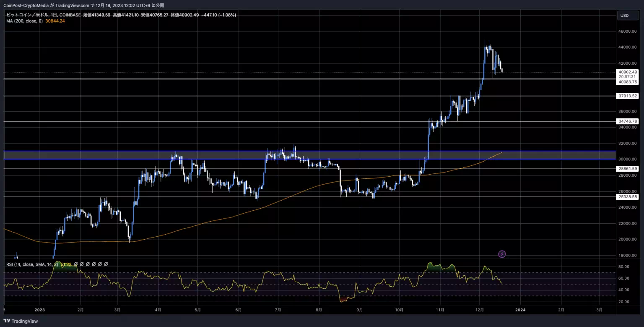Click the 22000.00 price axis label
The height and width of the screenshot is (327, 644).
pos(628,223)
